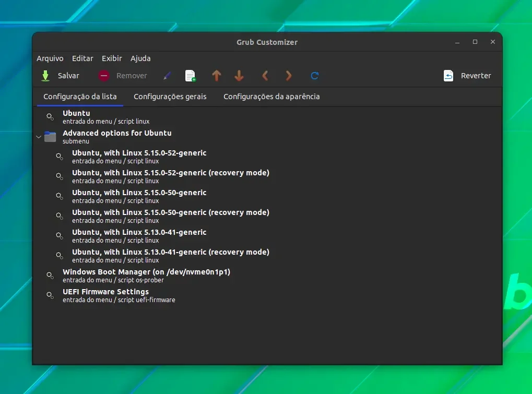Click the red Remover minus icon
Screen dimensions: 532x394
[x=104, y=76]
